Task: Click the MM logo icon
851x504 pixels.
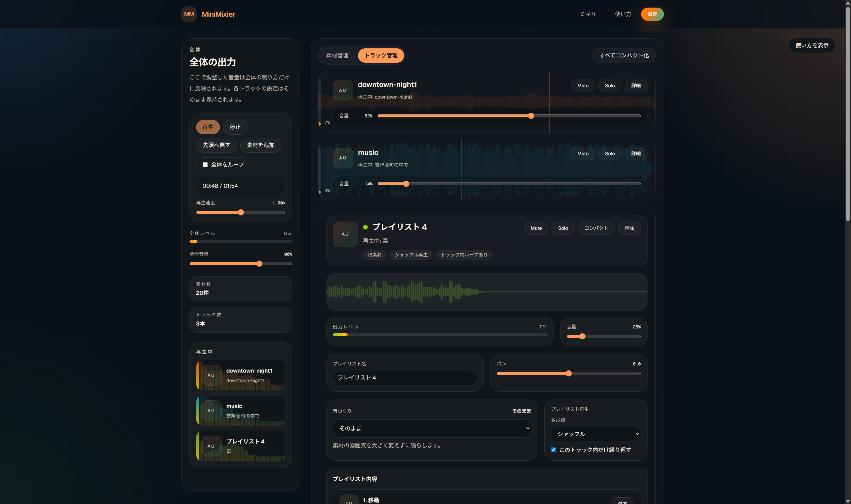Action: 189,14
